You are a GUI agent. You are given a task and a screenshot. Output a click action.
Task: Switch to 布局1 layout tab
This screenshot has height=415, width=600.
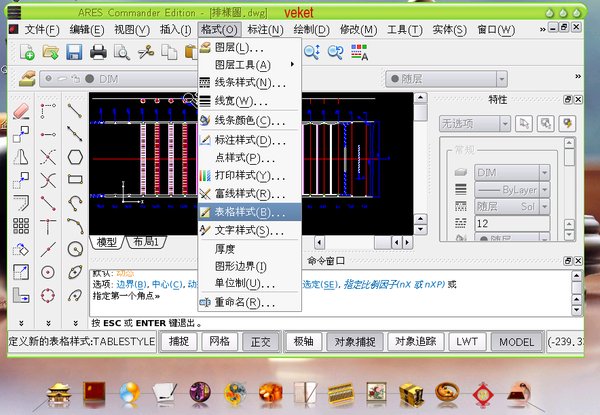[x=147, y=242]
